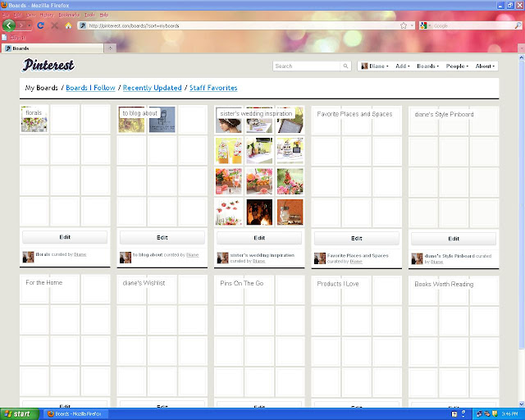Open the Help menu
This screenshot has width=525, height=420.
[104, 15]
